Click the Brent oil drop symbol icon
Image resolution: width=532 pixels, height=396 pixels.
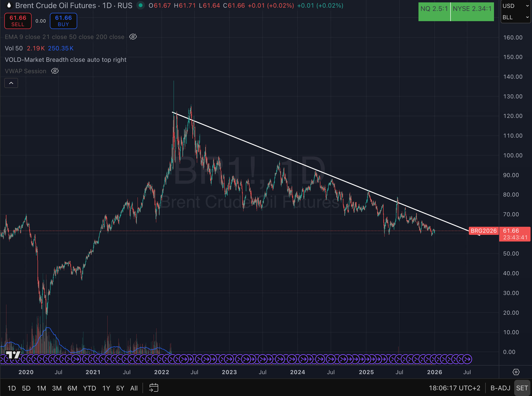(9, 5)
